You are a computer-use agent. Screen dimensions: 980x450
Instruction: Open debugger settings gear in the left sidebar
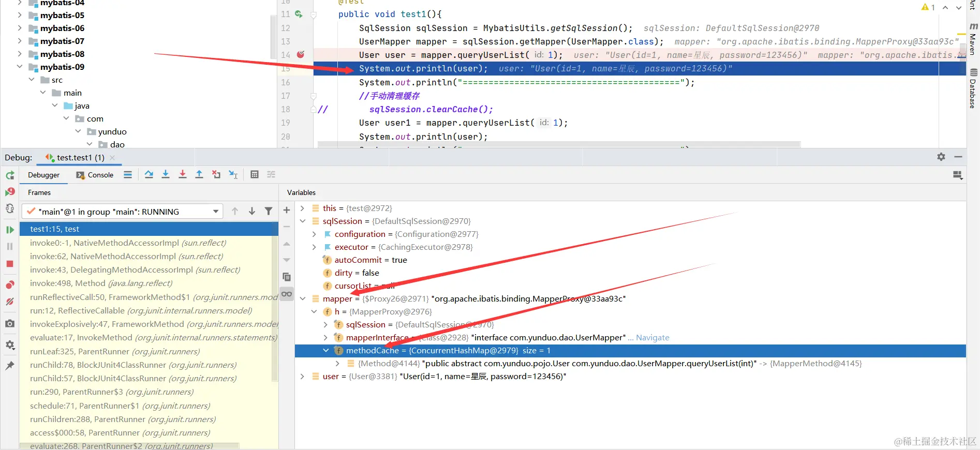10,345
